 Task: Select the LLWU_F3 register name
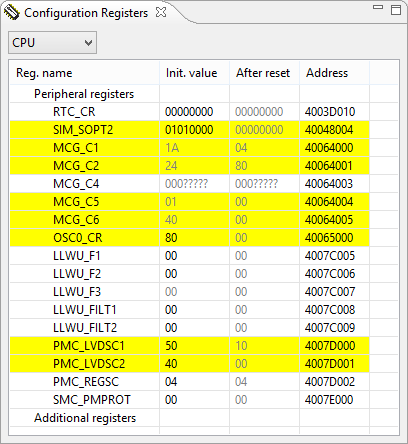(x=77, y=292)
